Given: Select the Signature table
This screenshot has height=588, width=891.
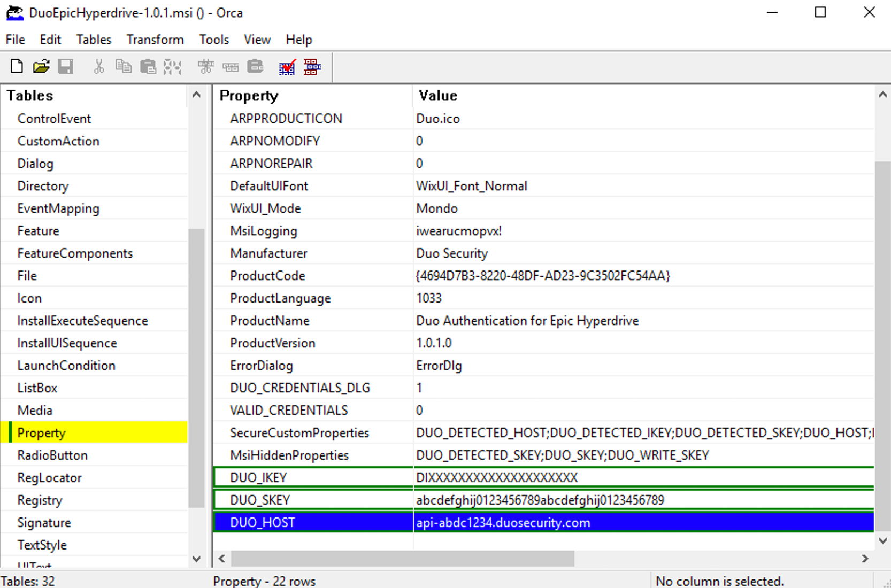Looking at the screenshot, I should (x=44, y=523).
